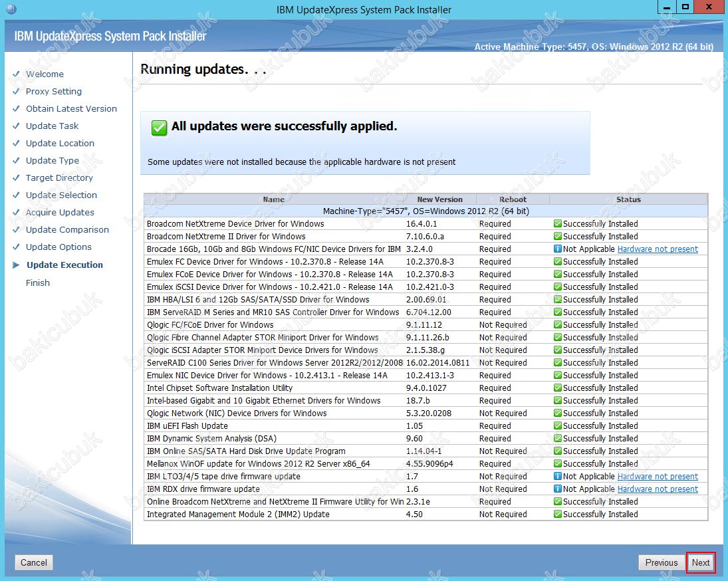Click the name IBM uEFI Flash Update
The height and width of the screenshot is (581, 728).
click(x=187, y=426)
